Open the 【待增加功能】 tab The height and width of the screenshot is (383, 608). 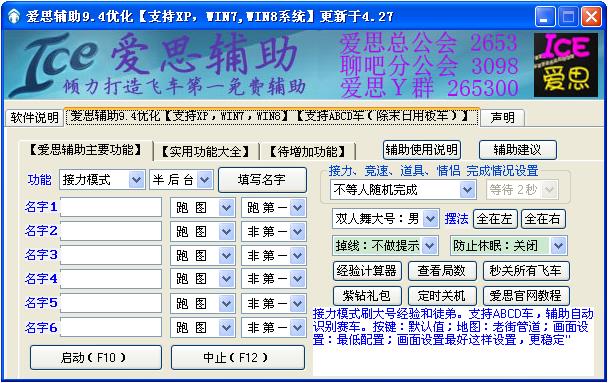coord(307,152)
